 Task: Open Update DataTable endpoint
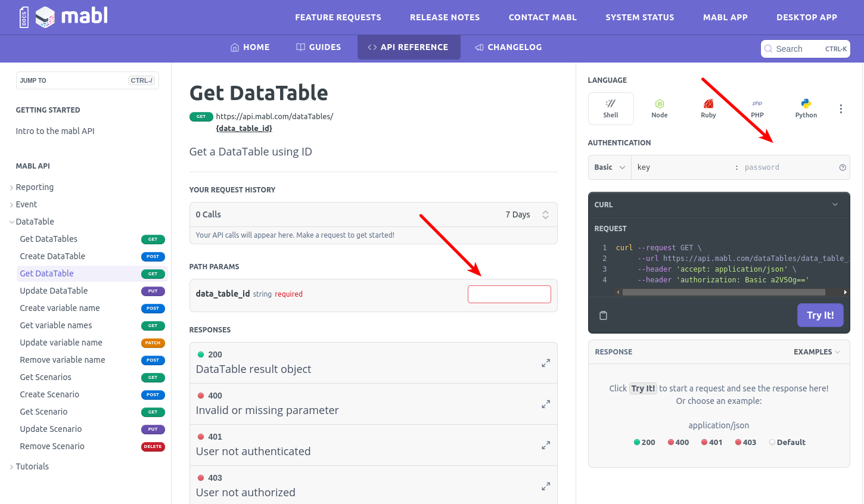(x=92, y=291)
